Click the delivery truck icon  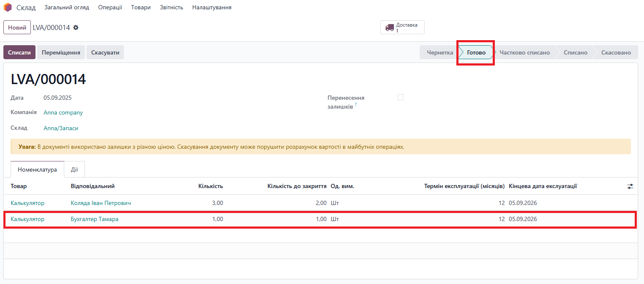(x=389, y=27)
